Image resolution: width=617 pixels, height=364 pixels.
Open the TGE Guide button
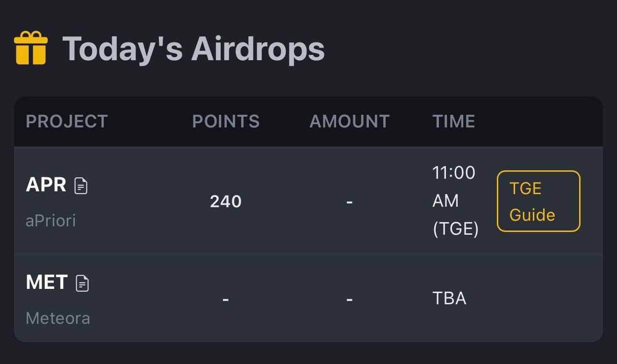538,201
